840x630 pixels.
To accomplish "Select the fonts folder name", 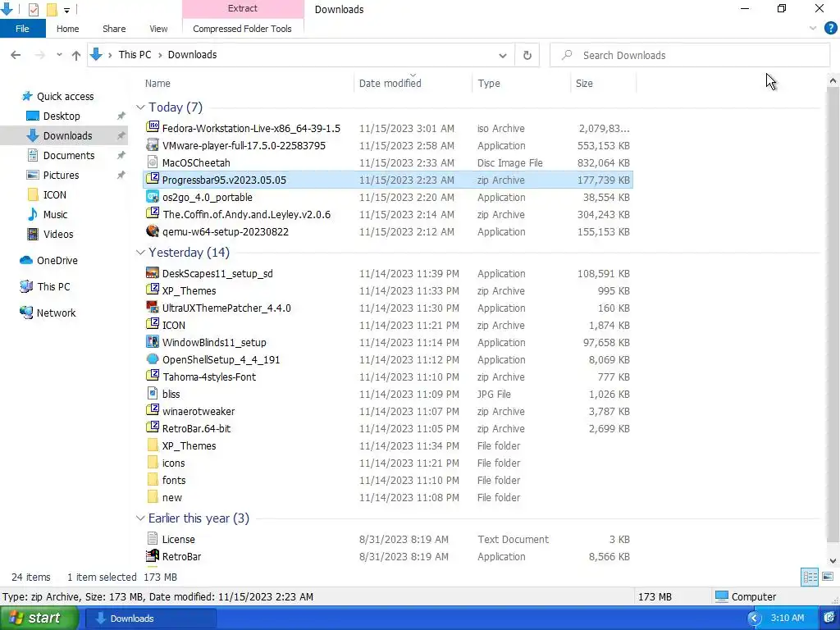I will pyautogui.click(x=174, y=480).
